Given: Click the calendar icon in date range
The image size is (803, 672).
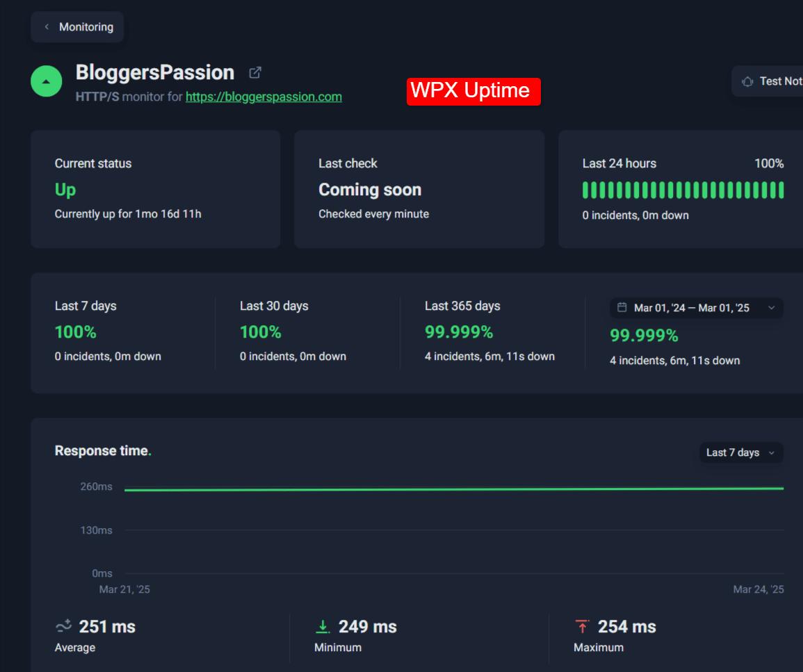Looking at the screenshot, I should coord(622,308).
